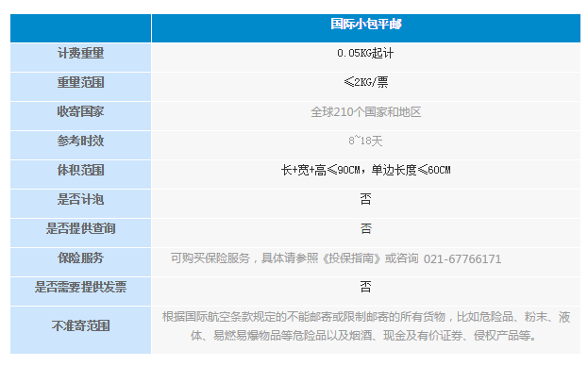Select the 是否需要提供发票 row label
The height and width of the screenshot is (366, 588).
(80, 287)
